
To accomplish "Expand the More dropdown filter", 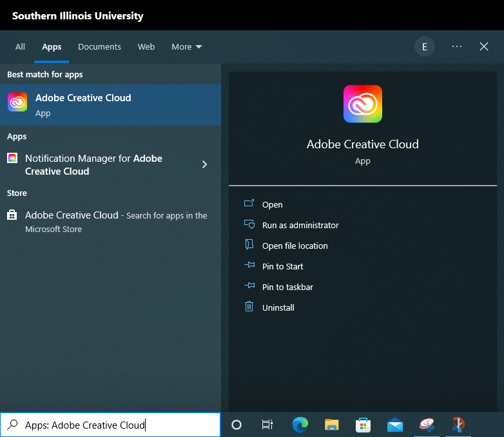I will [x=186, y=46].
